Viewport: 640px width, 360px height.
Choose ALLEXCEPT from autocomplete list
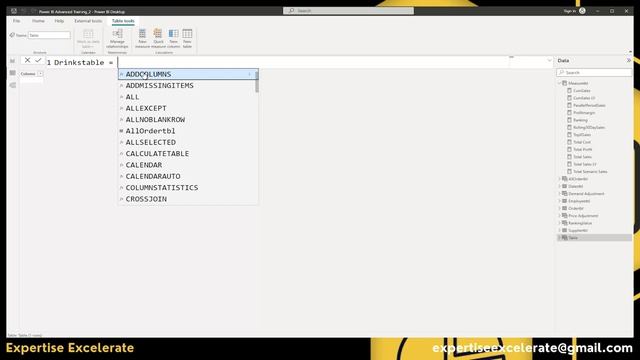188,109
